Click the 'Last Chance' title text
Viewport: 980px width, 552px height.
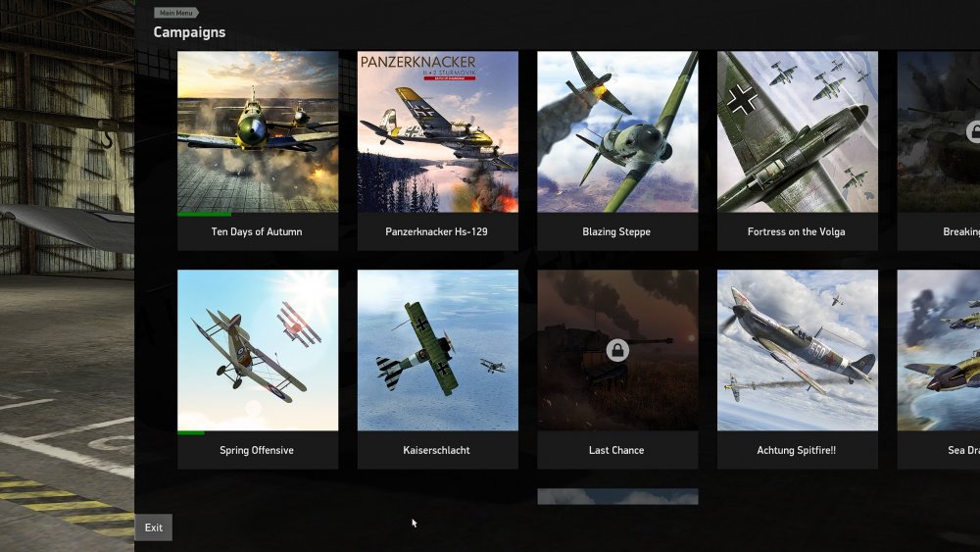pos(616,450)
